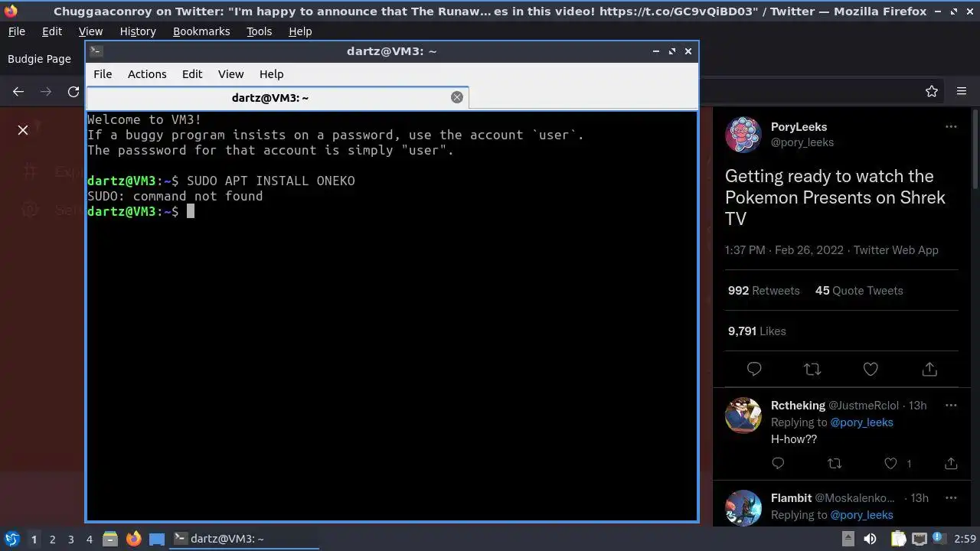Retweet the PoryLeeks tweet
Image resolution: width=980 pixels, height=551 pixels.
click(x=812, y=369)
